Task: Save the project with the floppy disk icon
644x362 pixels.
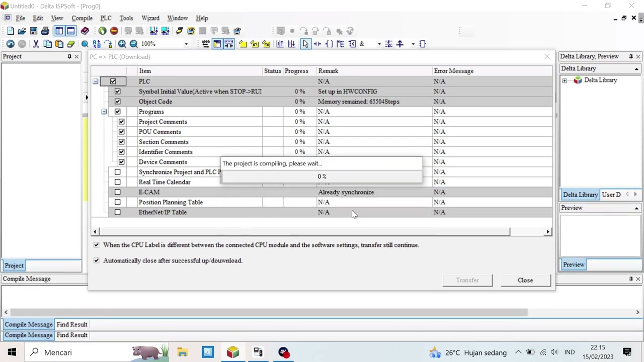Action: pos(33,31)
